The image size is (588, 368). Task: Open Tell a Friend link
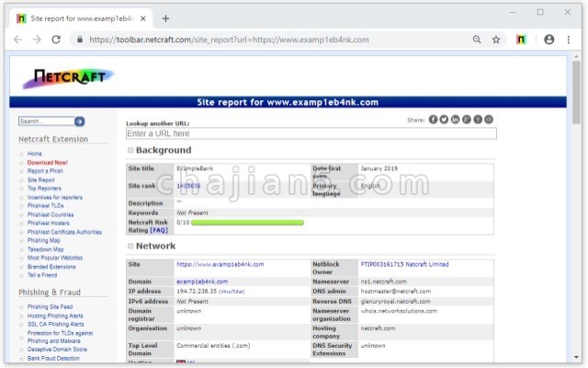pyautogui.click(x=42, y=275)
